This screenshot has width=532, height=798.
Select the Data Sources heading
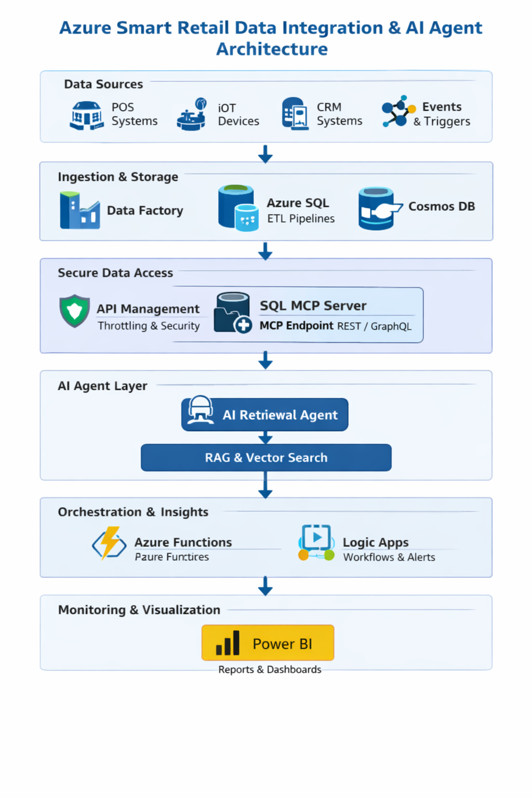point(103,84)
